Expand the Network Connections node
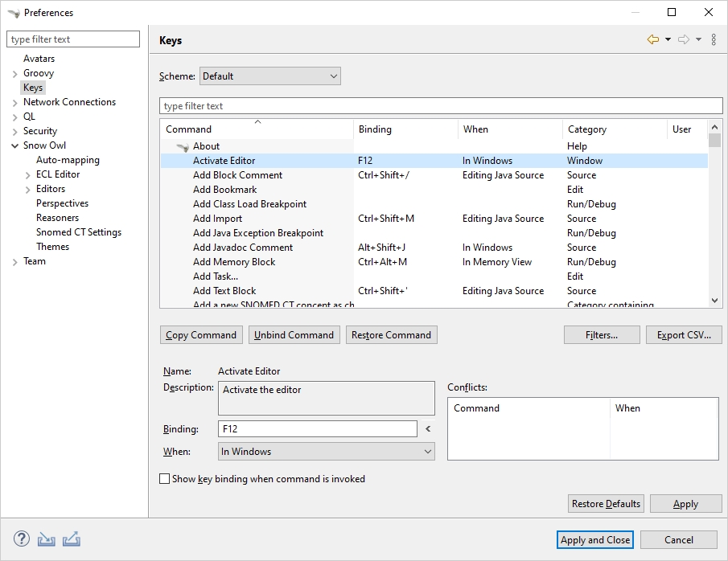The image size is (728, 561). pyautogui.click(x=15, y=103)
